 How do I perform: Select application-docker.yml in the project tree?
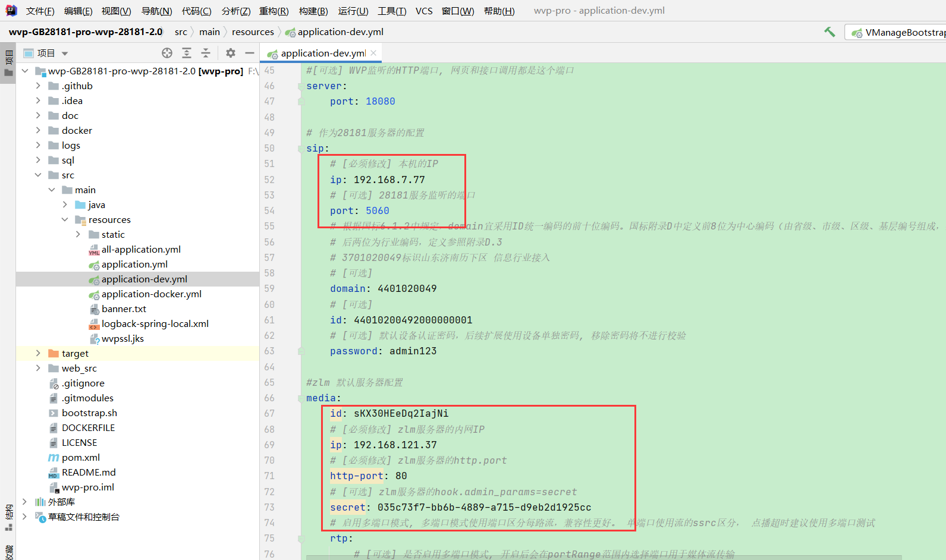(151, 294)
